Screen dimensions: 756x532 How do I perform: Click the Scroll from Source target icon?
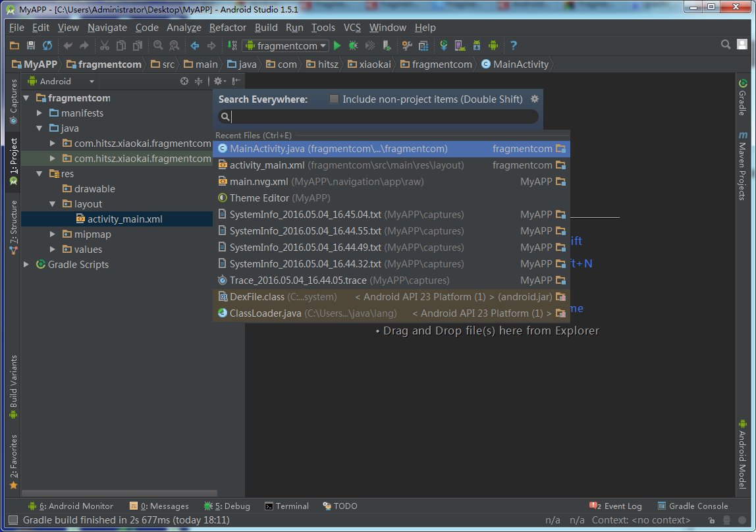184,81
